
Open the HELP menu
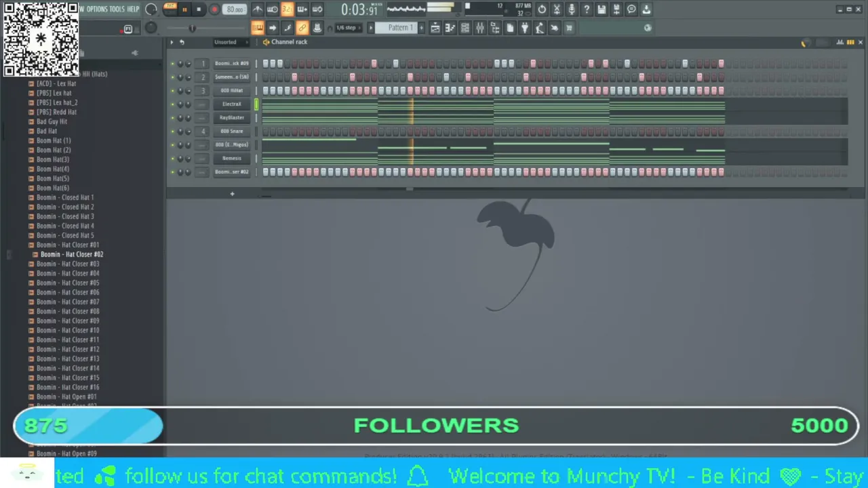tap(133, 9)
